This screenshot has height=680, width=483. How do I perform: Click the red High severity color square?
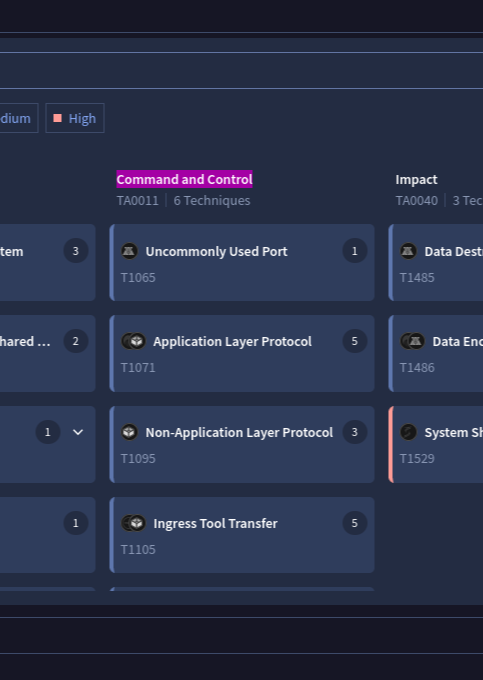tap(57, 118)
